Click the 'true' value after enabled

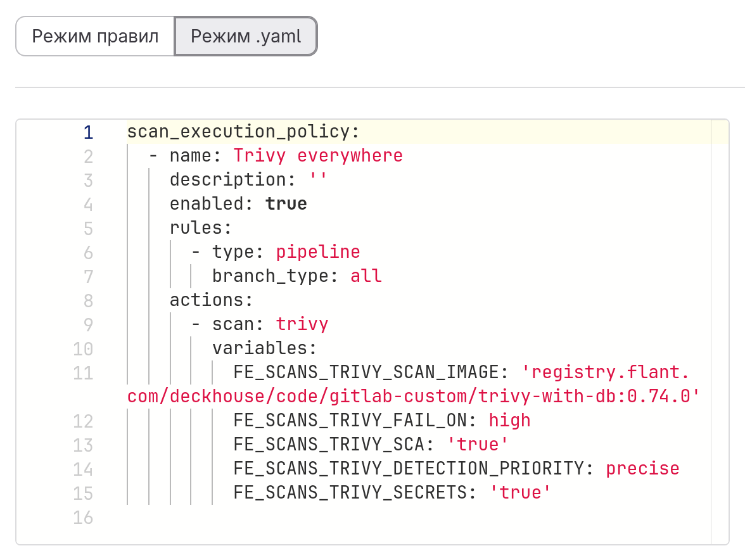286,204
